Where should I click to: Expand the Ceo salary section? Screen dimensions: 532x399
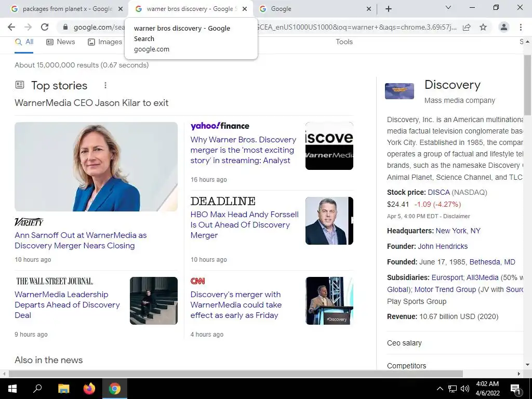455,343
